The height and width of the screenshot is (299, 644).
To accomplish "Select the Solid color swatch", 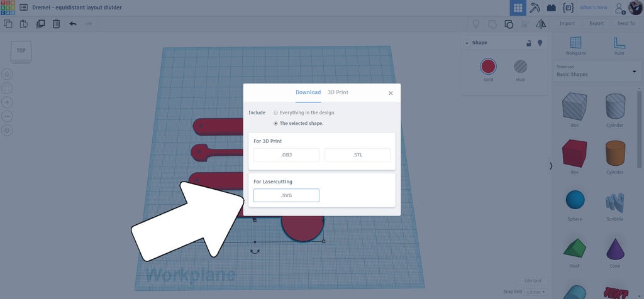I will tap(488, 67).
